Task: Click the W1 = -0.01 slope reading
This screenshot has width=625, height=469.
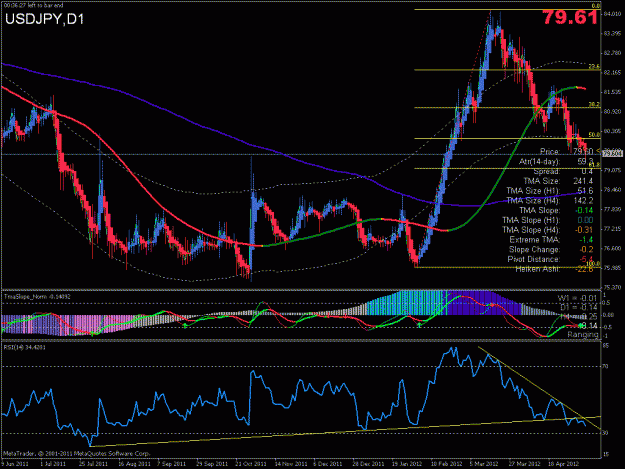Action: pos(577,298)
